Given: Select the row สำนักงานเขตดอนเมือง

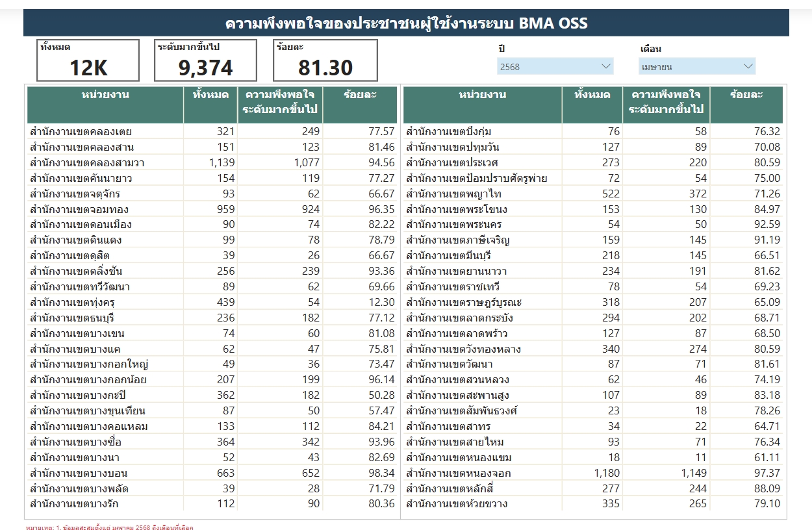Looking at the screenshot, I should click(212, 224).
